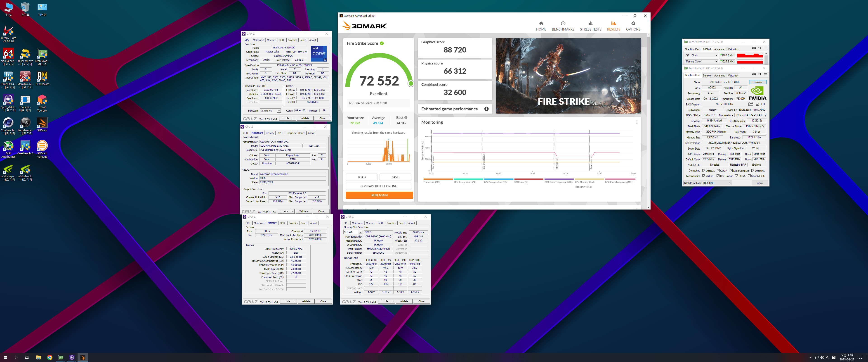Click the Lookup button in GPU-Z
868x362 pixels.
tap(757, 82)
